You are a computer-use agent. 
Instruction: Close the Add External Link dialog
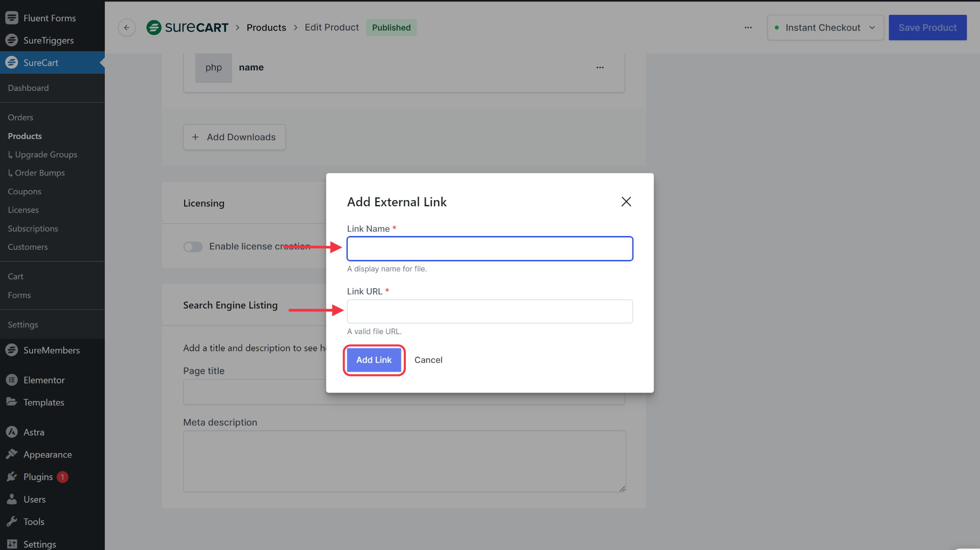point(626,202)
